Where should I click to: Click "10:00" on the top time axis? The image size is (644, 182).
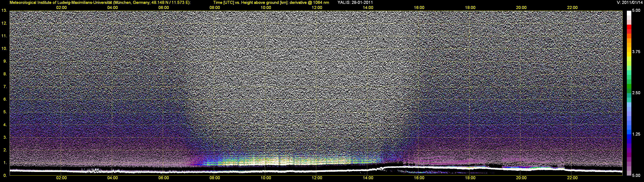click(266, 7)
